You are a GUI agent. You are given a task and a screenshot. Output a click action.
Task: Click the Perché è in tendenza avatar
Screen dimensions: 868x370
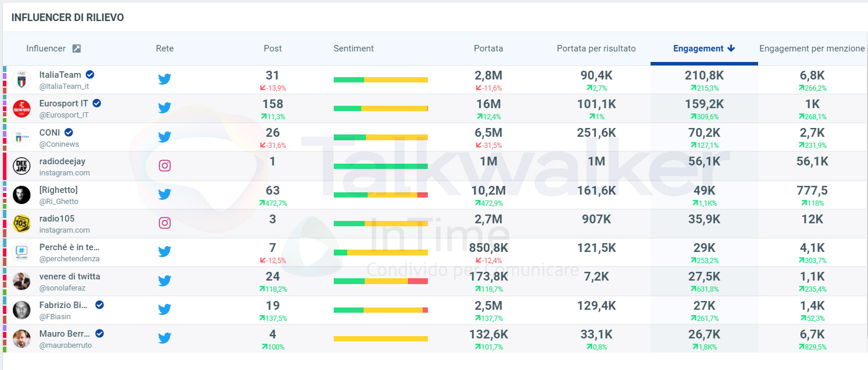pyautogui.click(x=22, y=253)
